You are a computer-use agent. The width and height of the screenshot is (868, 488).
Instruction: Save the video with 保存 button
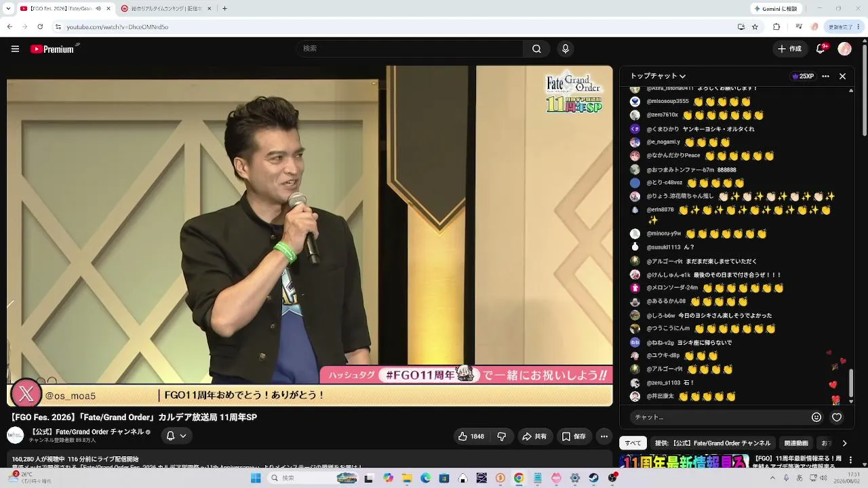coord(574,436)
